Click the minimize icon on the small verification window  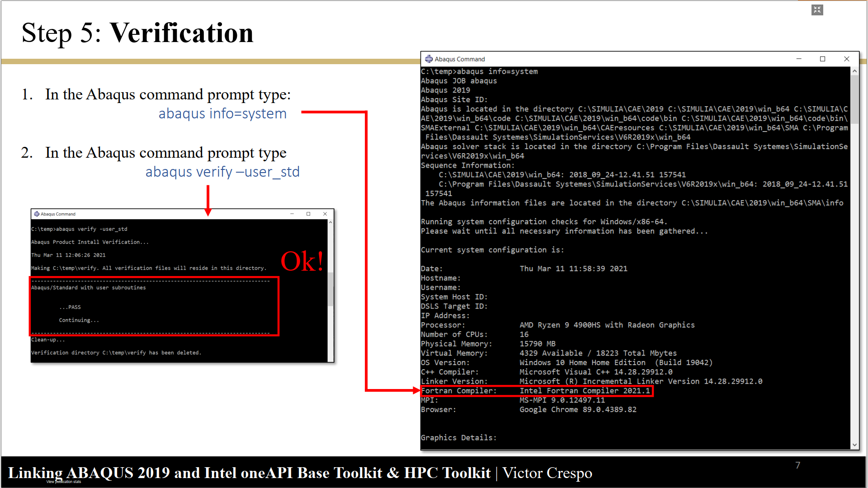point(293,214)
